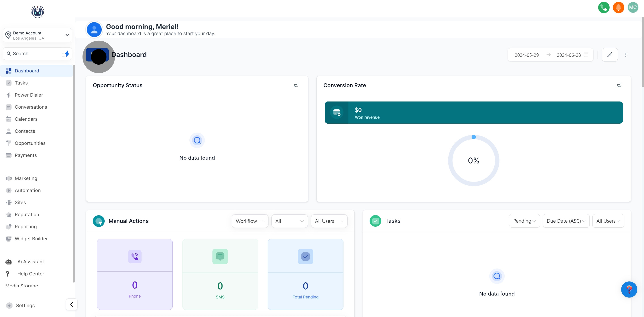Open the orange notifications bell
Screen dimensions: 644x317
click(x=618, y=8)
